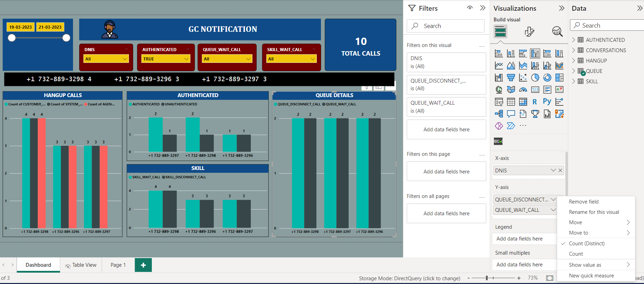Toggle Filters pane visibility eye icon
Viewport: 644px width, 284px height.
coord(470,8)
